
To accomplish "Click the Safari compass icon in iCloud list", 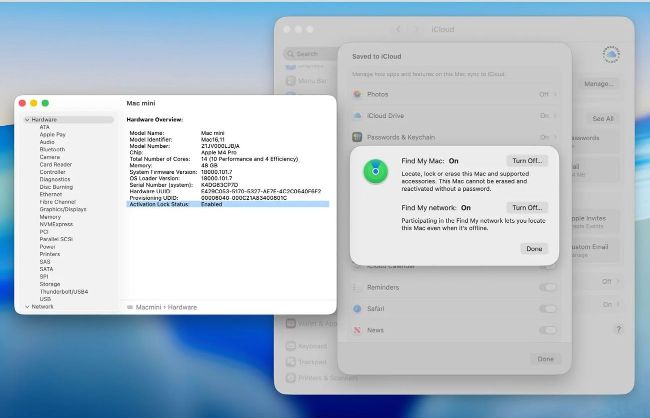I will click(357, 309).
